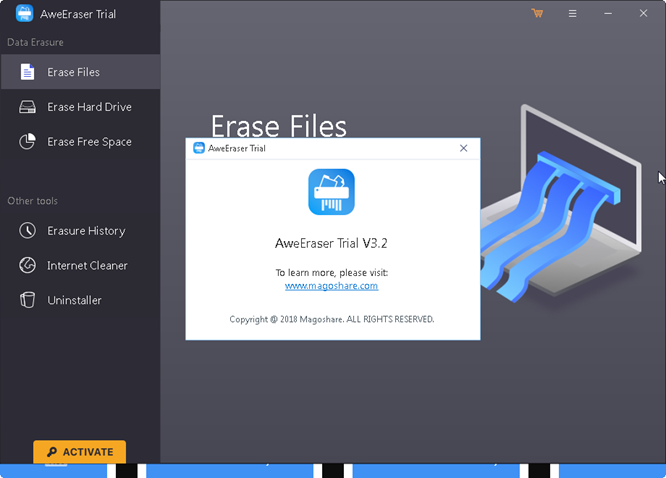This screenshot has height=478, width=666.
Task: Launch the Uninstaller trash bin icon
Action: tap(27, 300)
